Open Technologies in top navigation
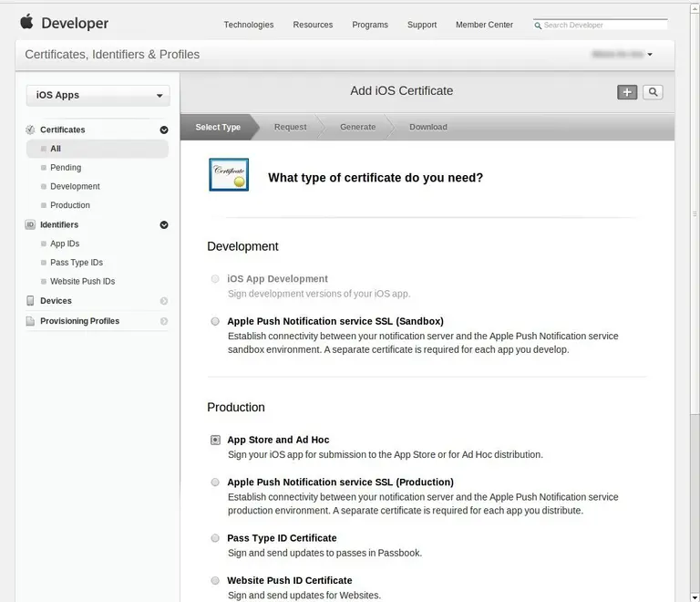The image size is (700, 602). pos(249,25)
